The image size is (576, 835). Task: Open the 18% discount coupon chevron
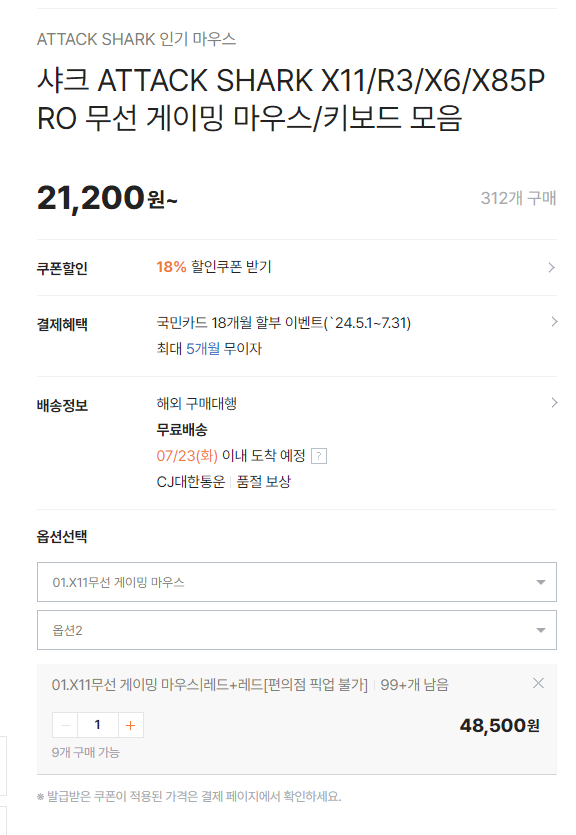552,267
